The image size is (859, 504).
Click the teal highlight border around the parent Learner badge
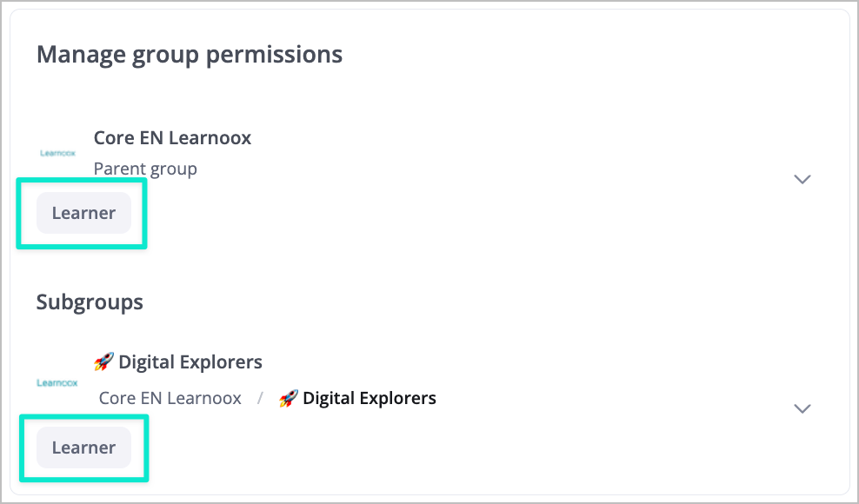coord(145,213)
